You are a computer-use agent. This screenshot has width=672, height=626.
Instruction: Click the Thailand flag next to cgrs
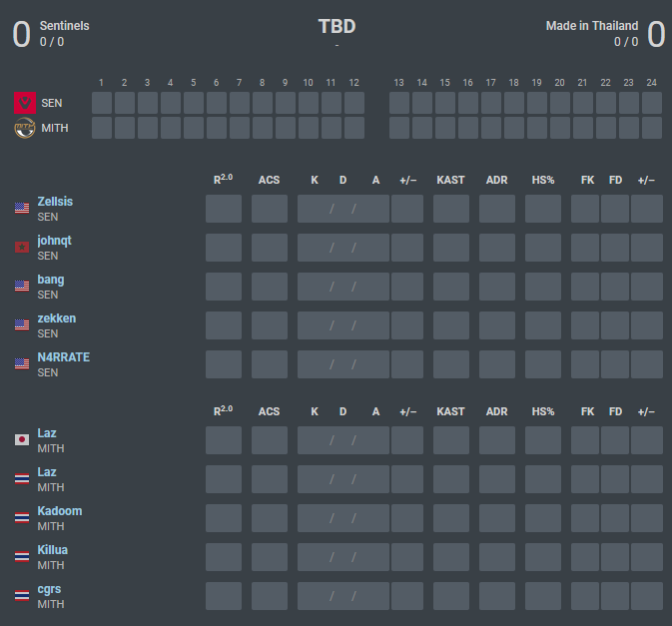[22, 596]
